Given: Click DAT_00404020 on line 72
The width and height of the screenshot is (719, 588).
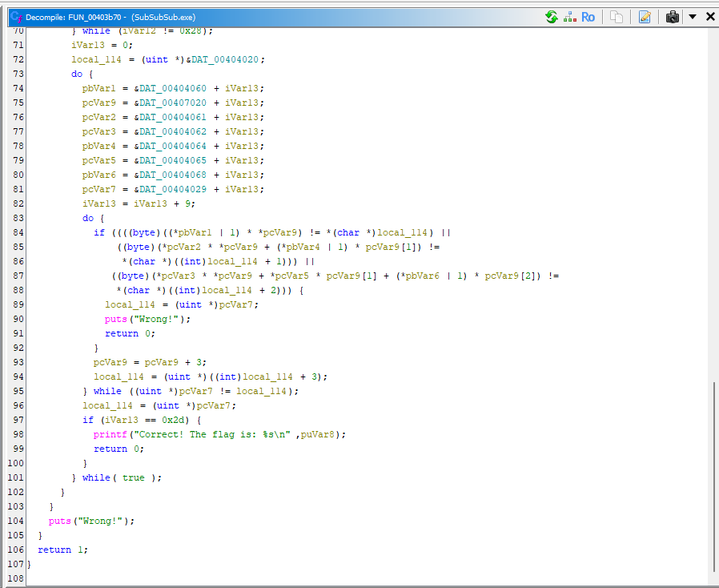Looking at the screenshot, I should (x=225, y=59).
